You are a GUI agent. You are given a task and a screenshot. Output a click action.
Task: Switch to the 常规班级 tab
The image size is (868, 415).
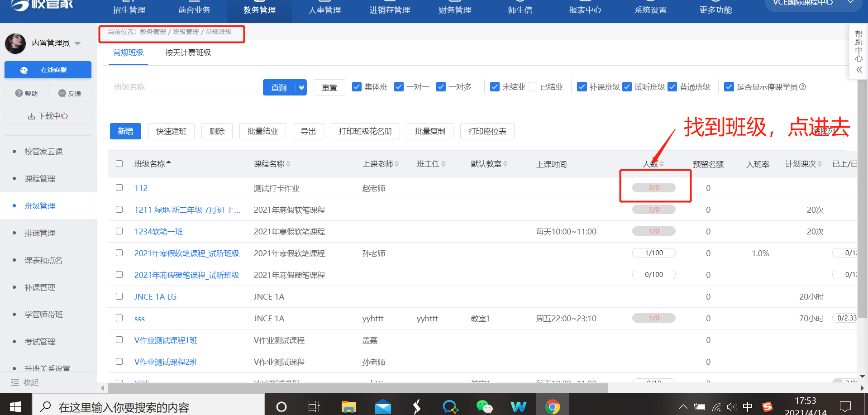click(x=129, y=52)
